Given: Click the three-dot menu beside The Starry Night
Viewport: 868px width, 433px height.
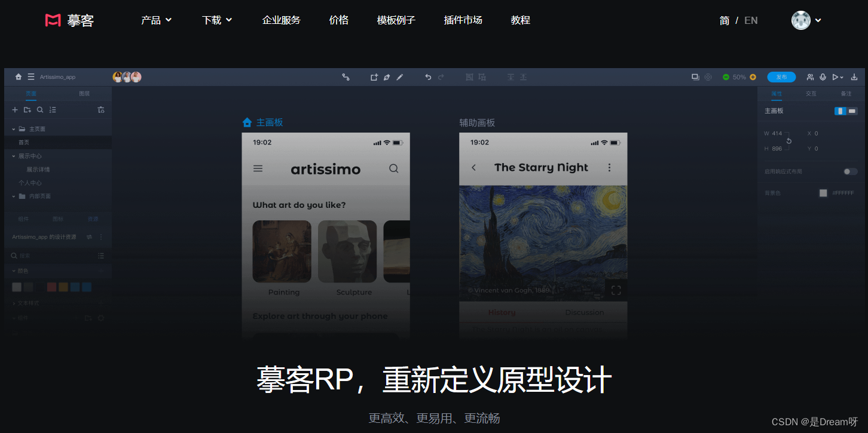Looking at the screenshot, I should (610, 168).
